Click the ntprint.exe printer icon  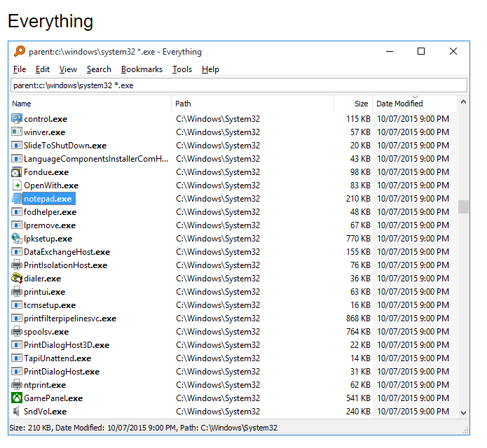17,385
